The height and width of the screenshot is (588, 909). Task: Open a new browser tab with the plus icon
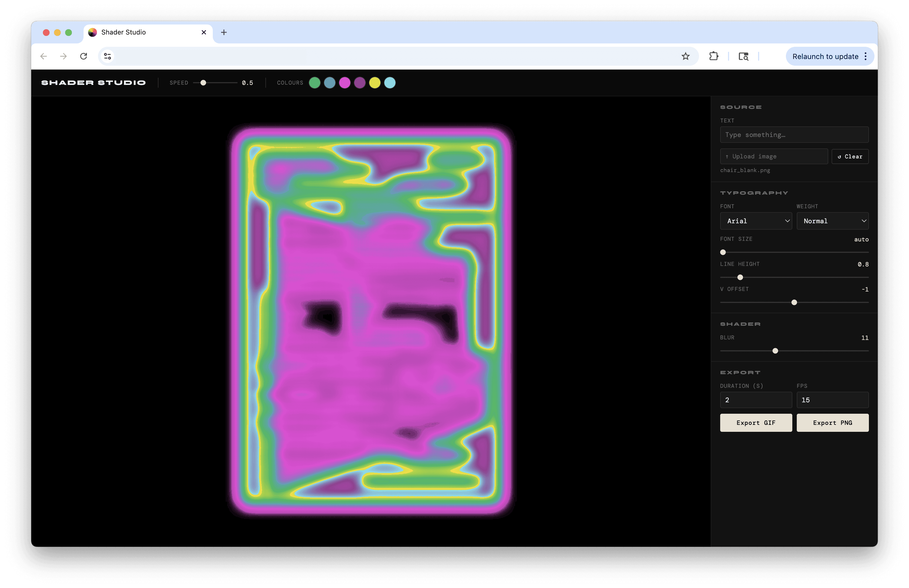click(224, 33)
